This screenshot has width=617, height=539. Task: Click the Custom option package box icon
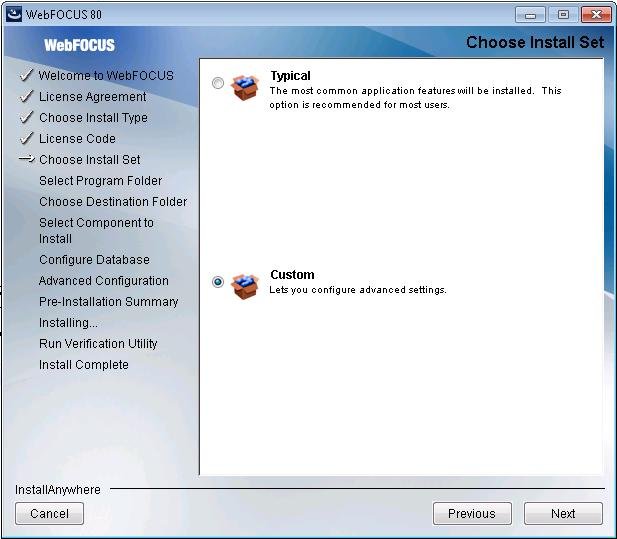pyautogui.click(x=245, y=286)
